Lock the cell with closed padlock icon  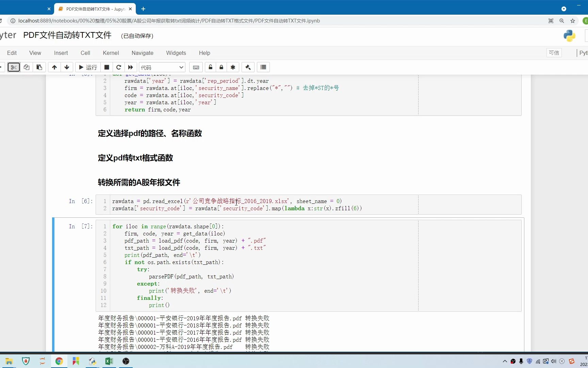pos(221,67)
